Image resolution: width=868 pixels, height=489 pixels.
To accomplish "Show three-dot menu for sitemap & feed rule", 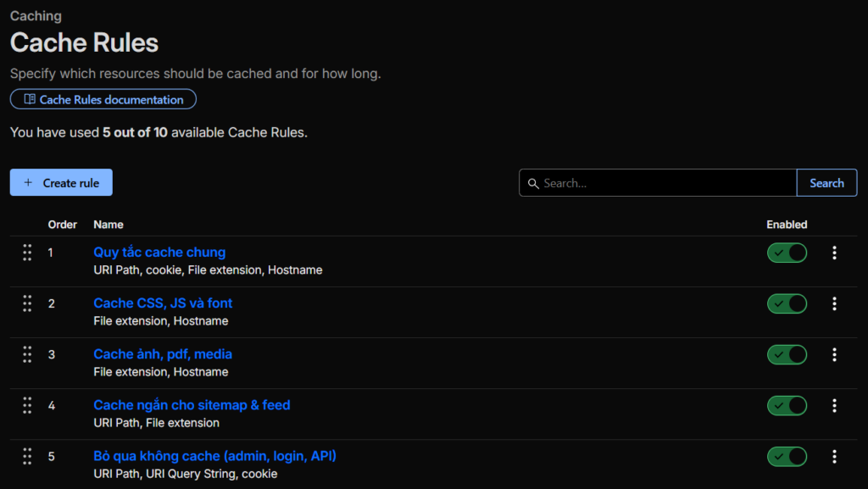I will [835, 405].
